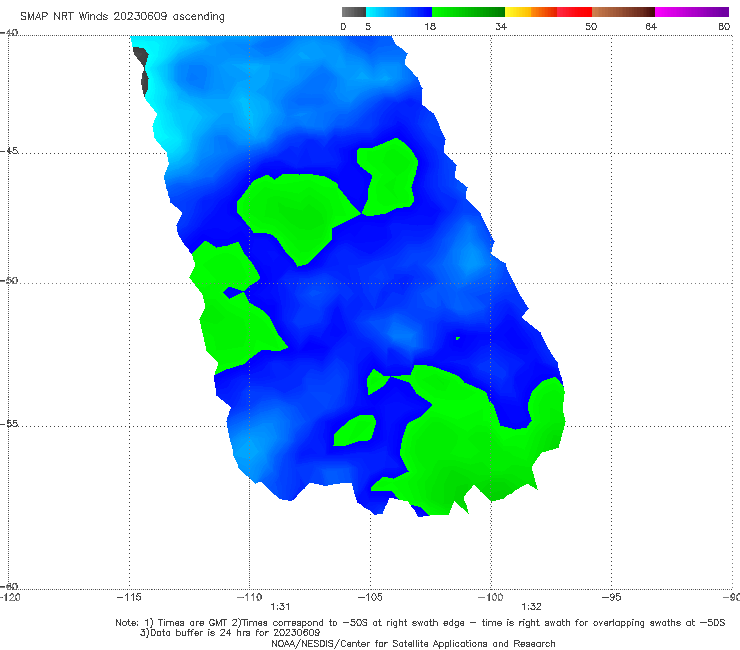Click the note '3)Data buffer is 24 hrs'
Image resolution: width=740 pixels, height=650 pixels.
point(230,633)
